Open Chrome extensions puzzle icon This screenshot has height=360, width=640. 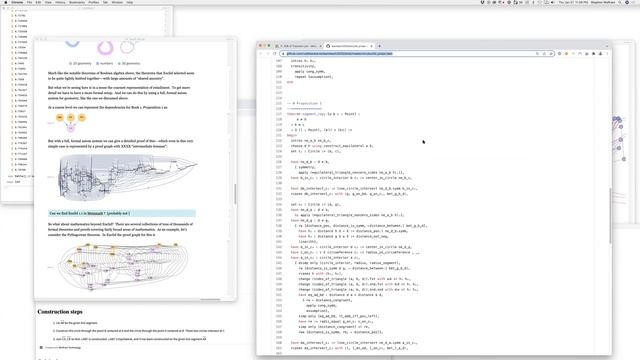(x=593, y=53)
